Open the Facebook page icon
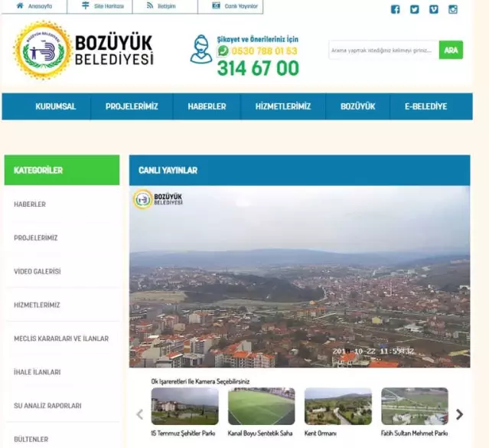This screenshot has height=448, width=489. click(x=395, y=9)
